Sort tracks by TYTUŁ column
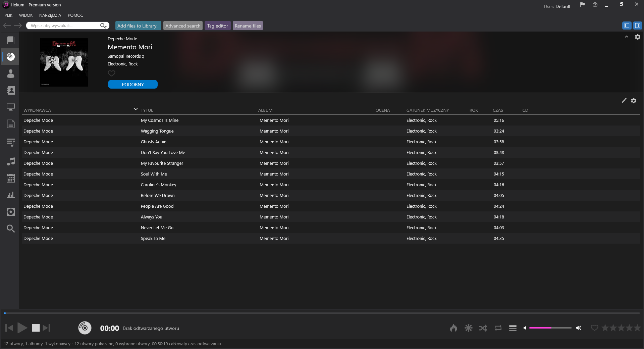This screenshot has width=644, height=349. tap(147, 110)
